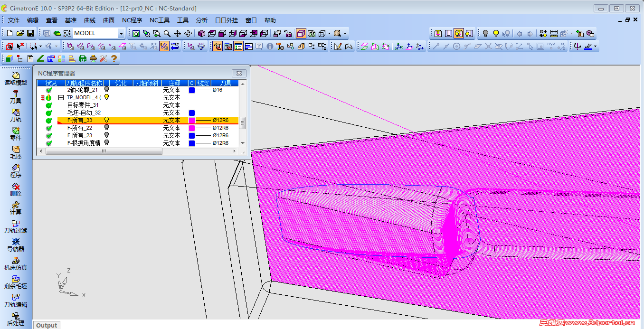The width and height of the screenshot is (644, 329).
Task: Open the NC工具 menu
Action: pyautogui.click(x=160, y=20)
